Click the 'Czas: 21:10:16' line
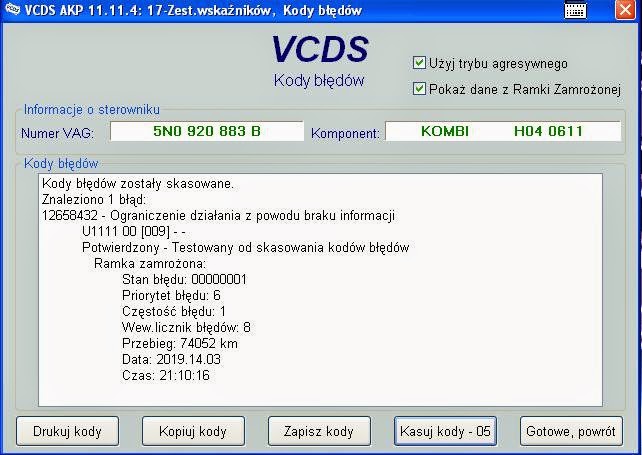This screenshot has height=455, width=642. pos(166,376)
